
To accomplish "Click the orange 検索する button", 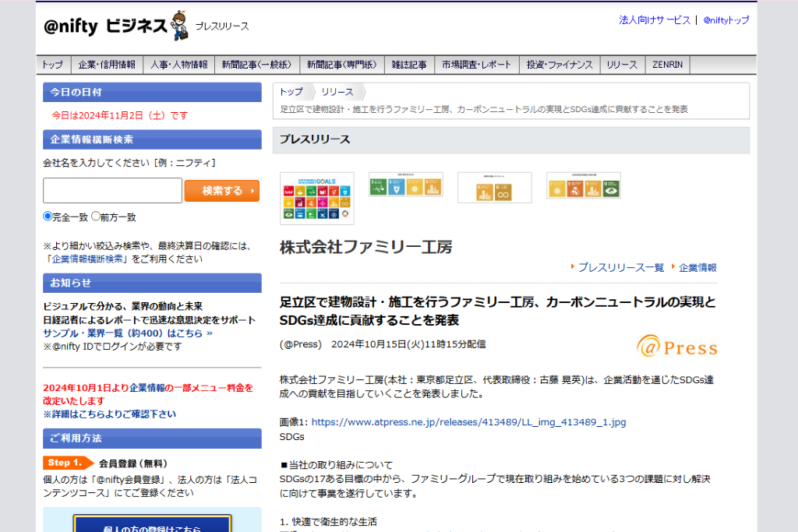I will click(x=222, y=191).
